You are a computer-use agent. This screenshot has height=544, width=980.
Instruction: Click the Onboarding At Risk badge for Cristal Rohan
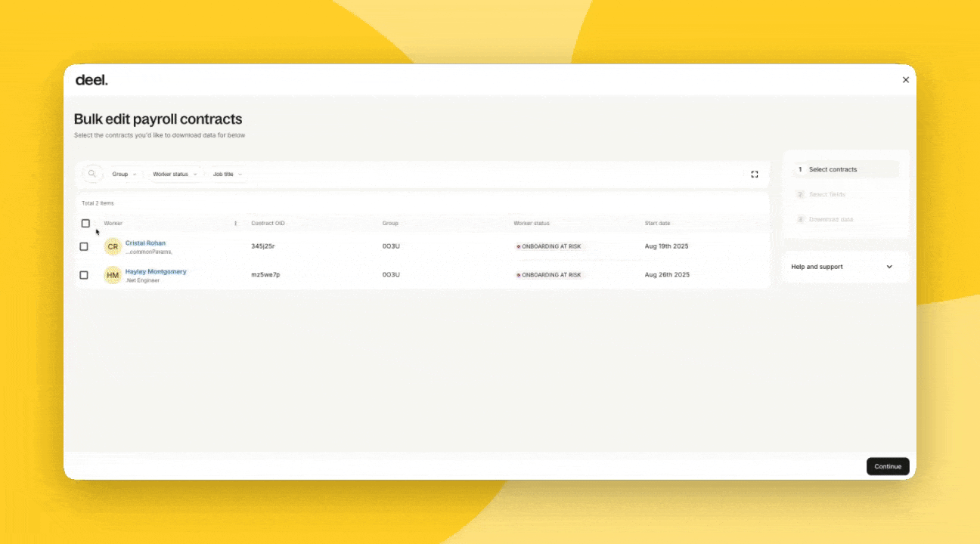pos(550,246)
